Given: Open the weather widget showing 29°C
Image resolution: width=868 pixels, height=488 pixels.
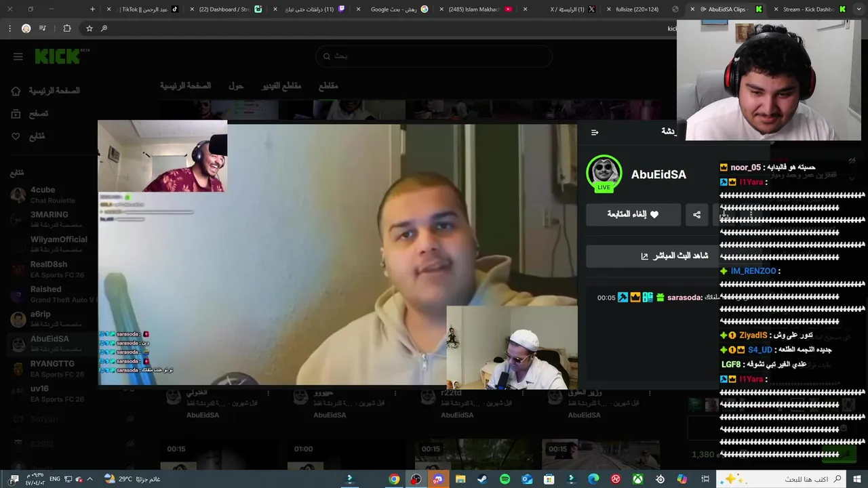Looking at the screenshot, I should coord(132,479).
